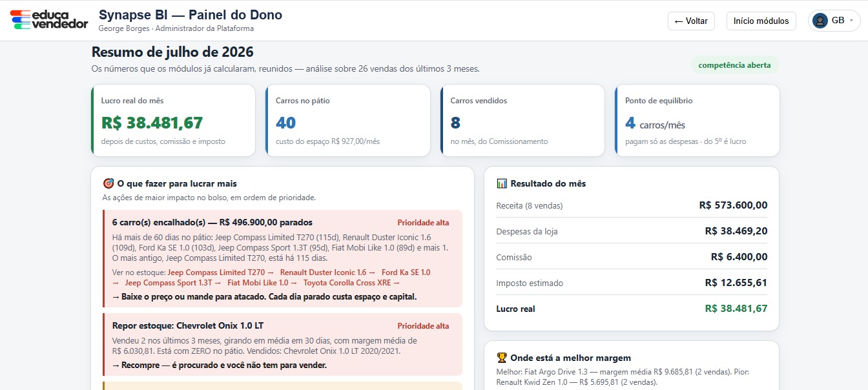Select the 'Ponto de equilíbrio' card
868x390 pixels.
click(697, 120)
